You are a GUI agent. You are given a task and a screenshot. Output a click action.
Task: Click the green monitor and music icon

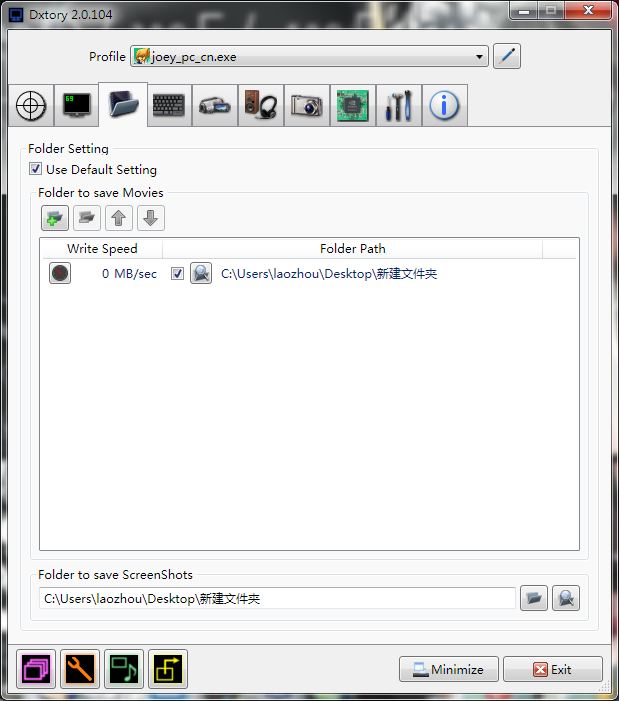point(124,669)
